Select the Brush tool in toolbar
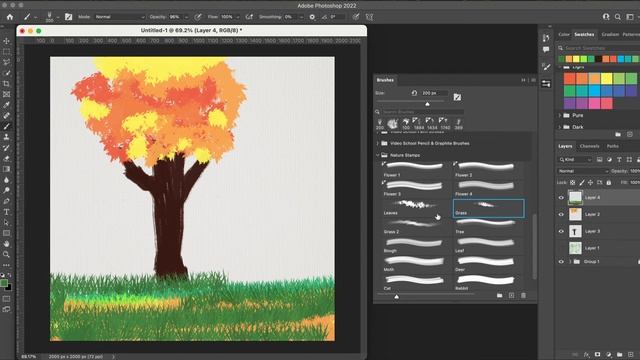Image resolution: width=640 pixels, height=360 pixels. (6, 127)
